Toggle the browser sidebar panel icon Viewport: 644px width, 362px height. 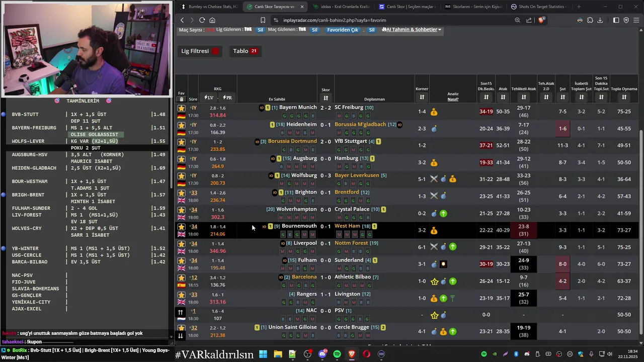point(616,20)
